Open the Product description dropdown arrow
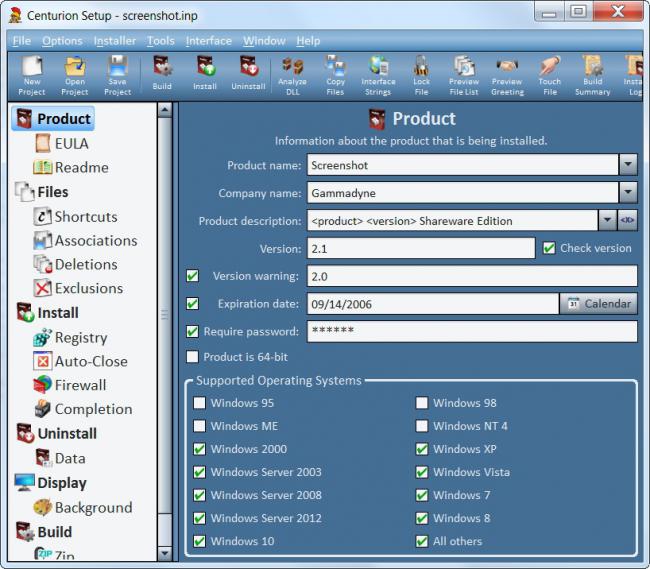The height and width of the screenshot is (569, 650). [x=607, y=220]
